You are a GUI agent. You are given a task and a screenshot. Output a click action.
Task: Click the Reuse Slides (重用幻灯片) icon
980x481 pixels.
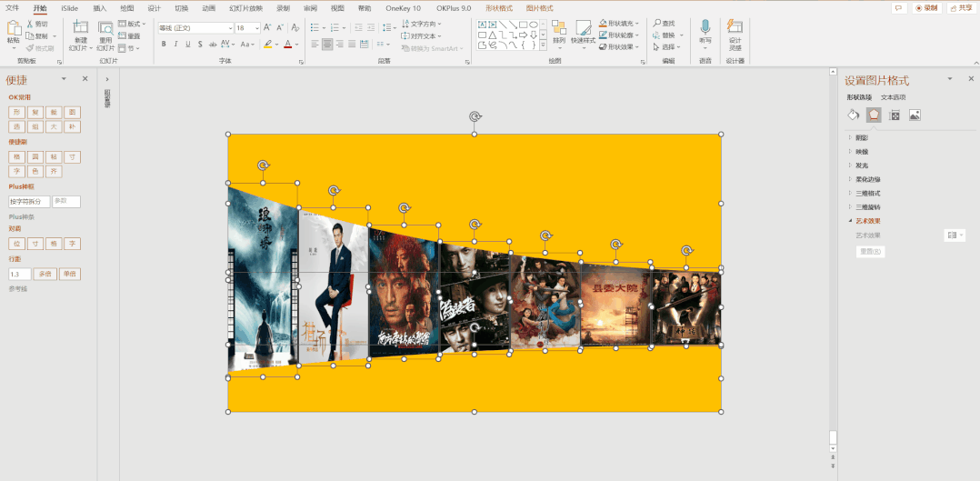(x=105, y=27)
